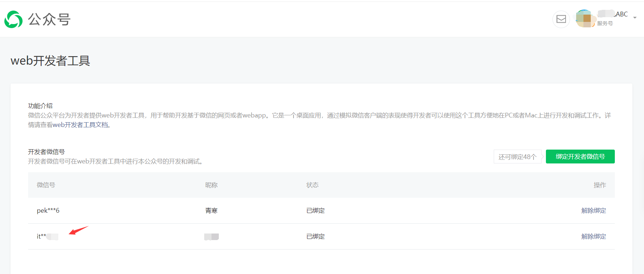Open the mail notifications icon
Image resolution: width=644 pixels, height=274 pixels.
pos(561,19)
